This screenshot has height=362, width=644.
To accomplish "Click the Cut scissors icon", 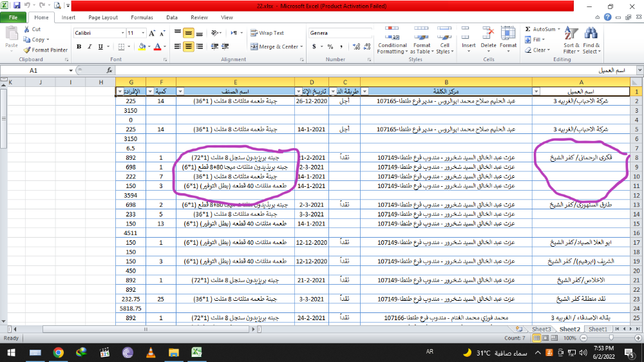I will pyautogui.click(x=27, y=29).
